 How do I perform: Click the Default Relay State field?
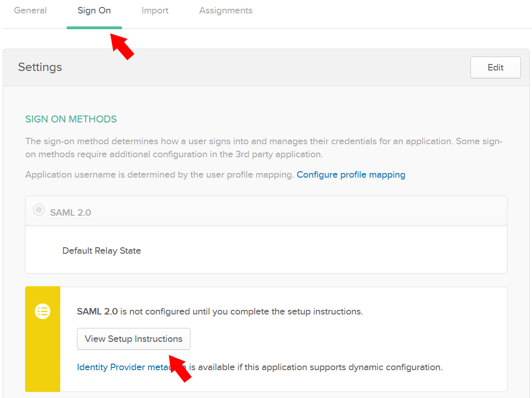[101, 250]
